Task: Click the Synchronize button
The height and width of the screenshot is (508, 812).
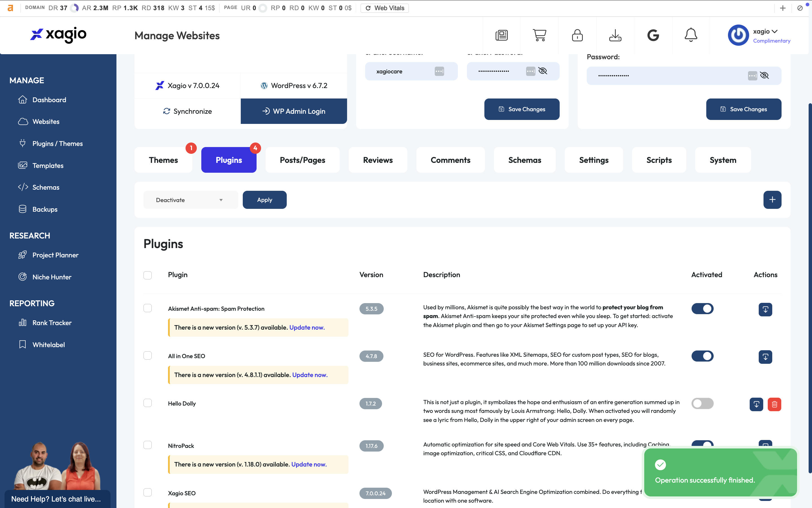Action: [x=187, y=111]
